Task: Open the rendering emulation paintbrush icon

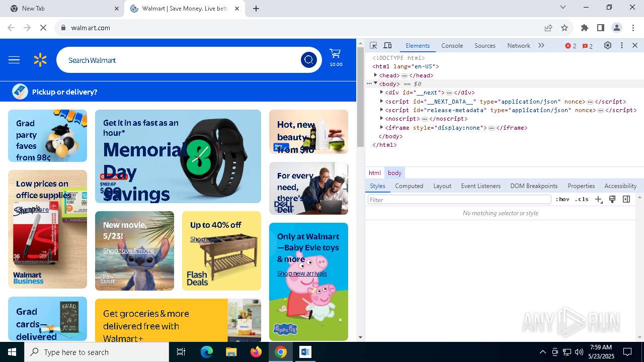Action: (x=612, y=200)
